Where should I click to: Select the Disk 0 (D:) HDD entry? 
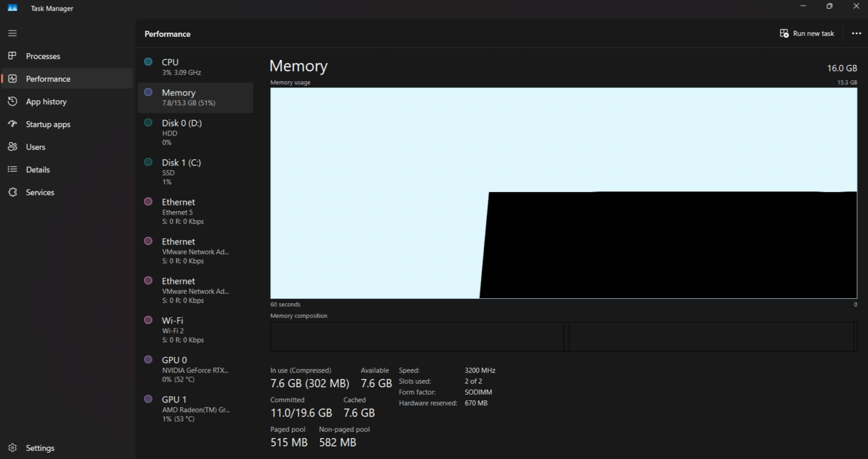pos(195,132)
